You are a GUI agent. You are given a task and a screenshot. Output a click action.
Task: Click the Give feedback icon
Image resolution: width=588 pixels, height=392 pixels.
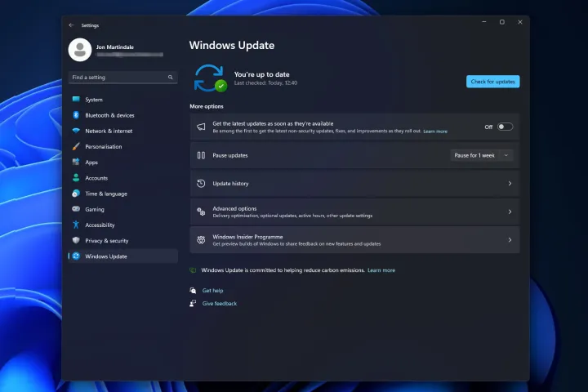coord(193,304)
